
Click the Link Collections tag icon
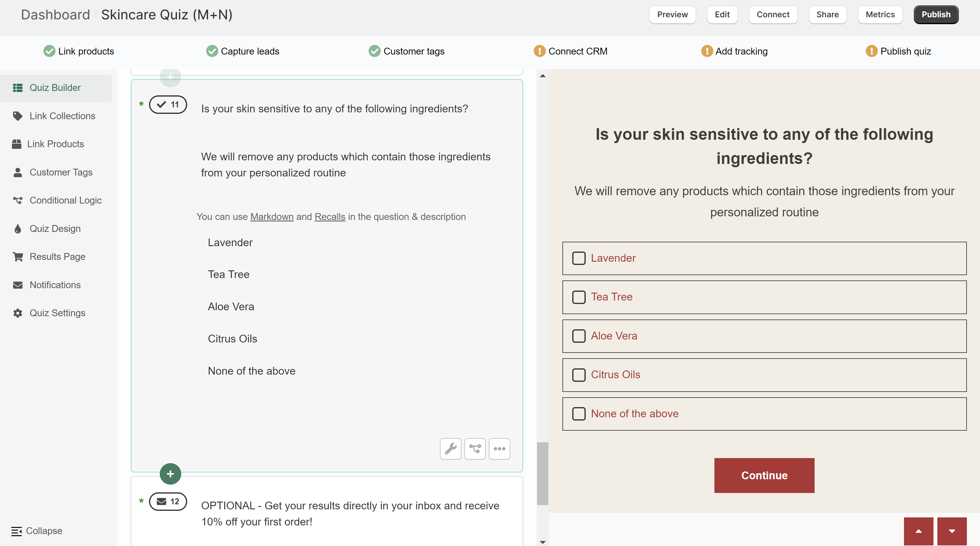[18, 116]
